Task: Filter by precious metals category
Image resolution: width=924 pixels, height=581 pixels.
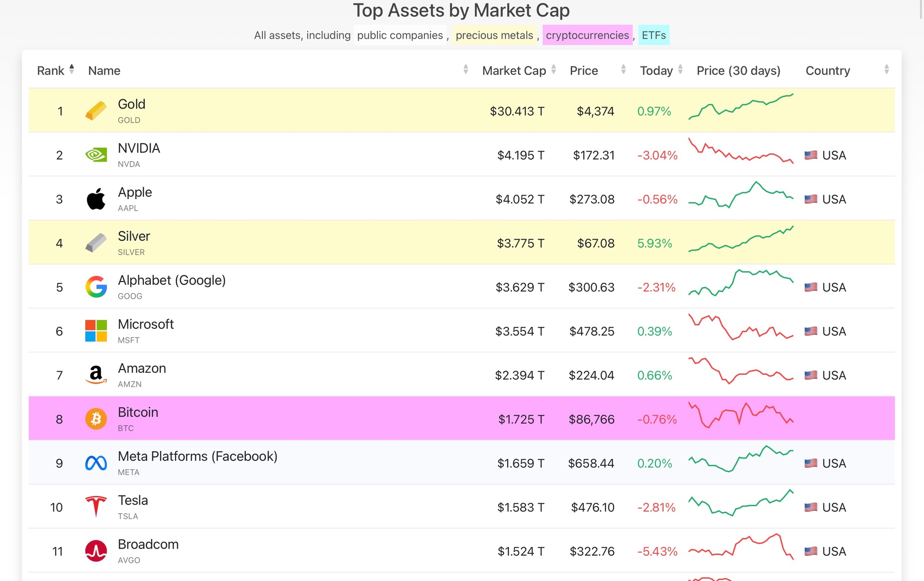Action: click(x=494, y=35)
